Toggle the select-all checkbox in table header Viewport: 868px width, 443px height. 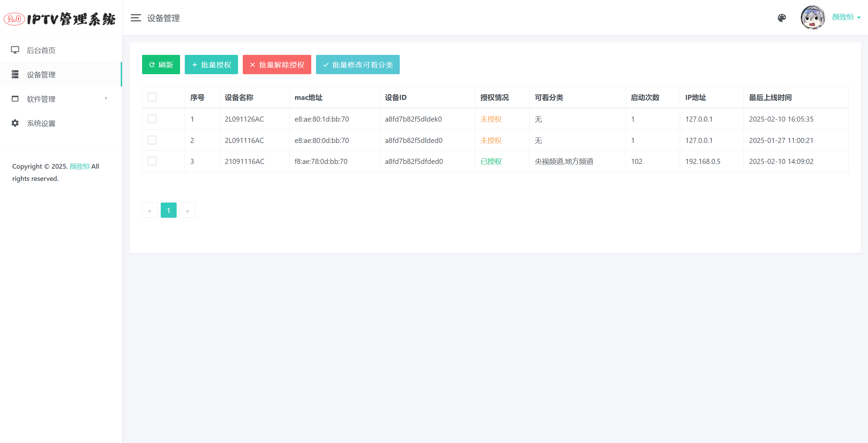[152, 97]
